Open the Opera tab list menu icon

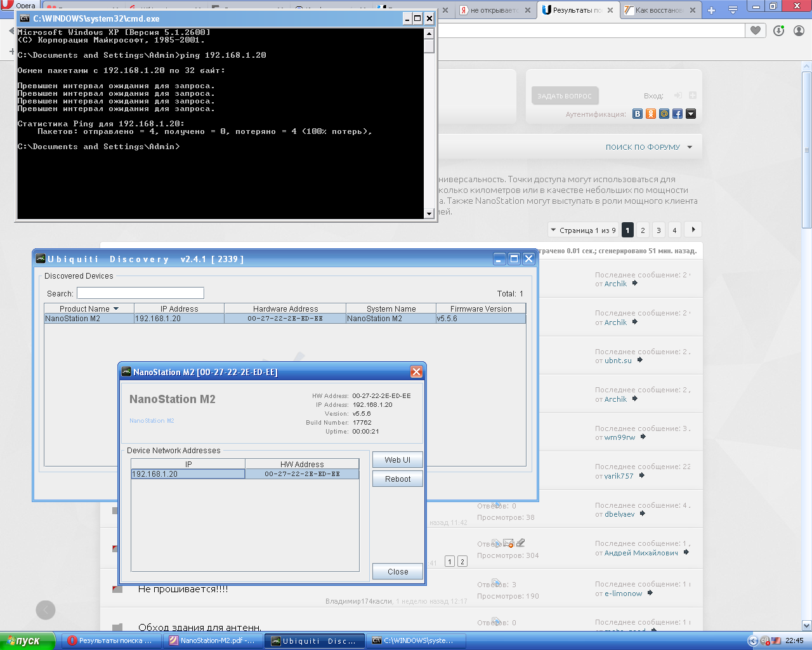point(733,10)
